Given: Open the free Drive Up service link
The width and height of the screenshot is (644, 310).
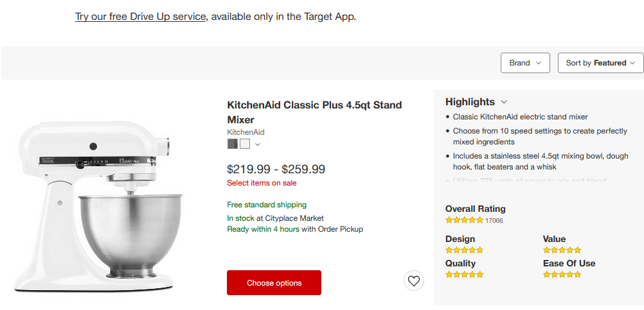Looking at the screenshot, I should [141, 17].
